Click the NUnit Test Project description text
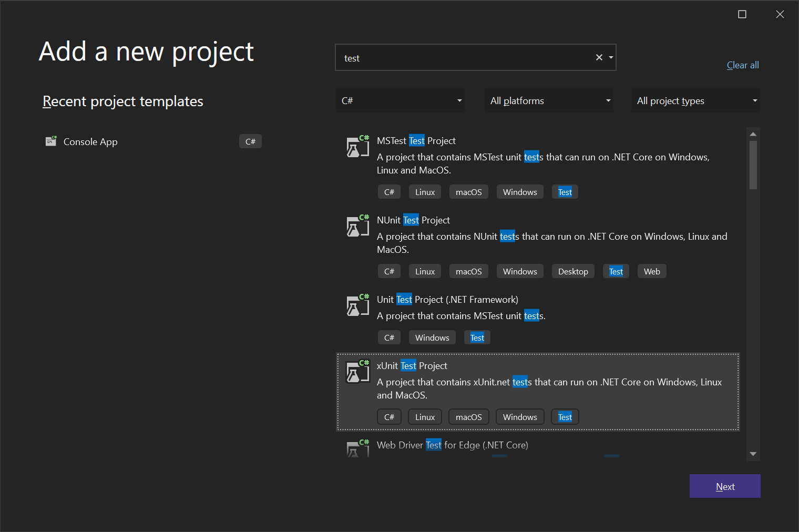799x532 pixels. [552, 243]
